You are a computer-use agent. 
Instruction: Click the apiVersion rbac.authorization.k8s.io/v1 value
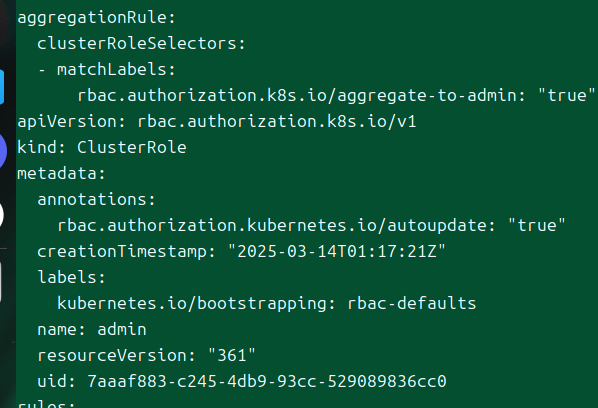coord(276,122)
